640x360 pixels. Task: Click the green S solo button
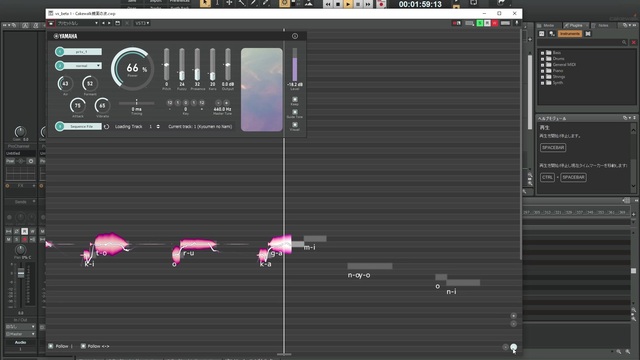pos(480,23)
